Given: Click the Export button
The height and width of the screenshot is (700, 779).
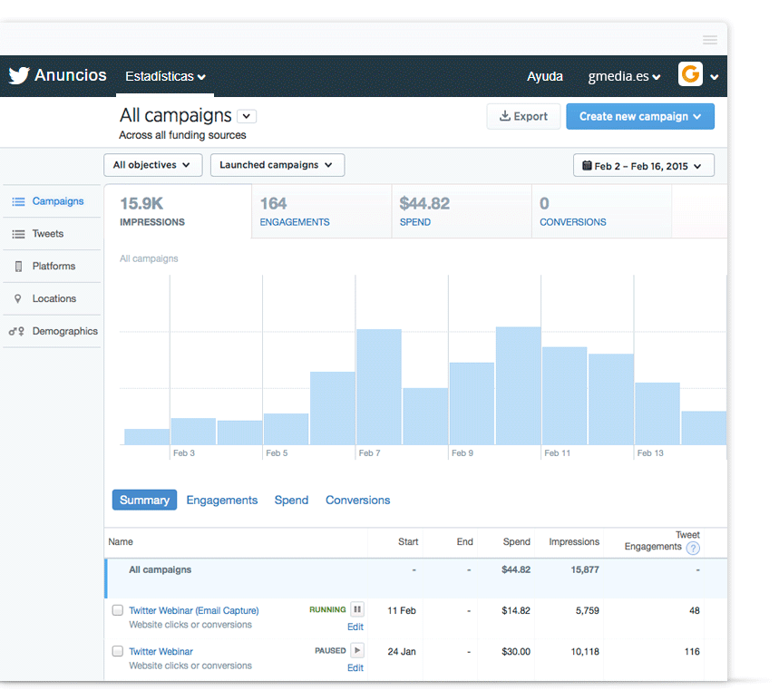Looking at the screenshot, I should coord(523,116).
